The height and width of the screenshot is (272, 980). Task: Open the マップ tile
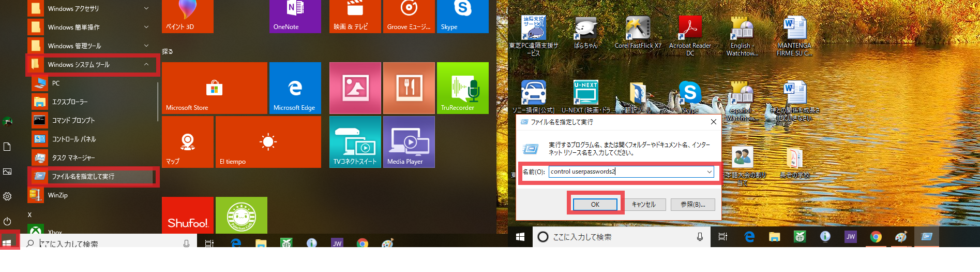tap(188, 142)
